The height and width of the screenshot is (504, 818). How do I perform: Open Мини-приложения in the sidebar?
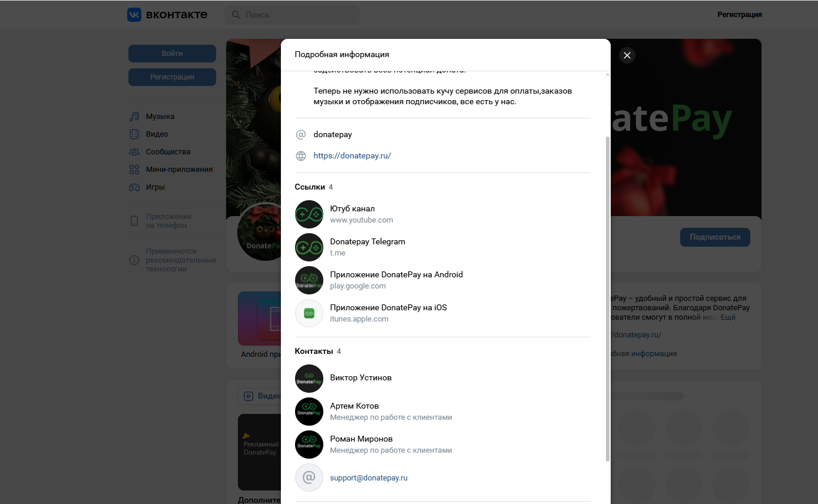[x=179, y=170]
